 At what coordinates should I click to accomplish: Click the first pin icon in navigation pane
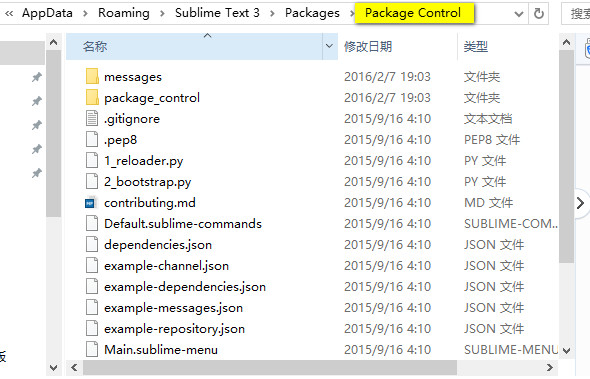(36, 78)
